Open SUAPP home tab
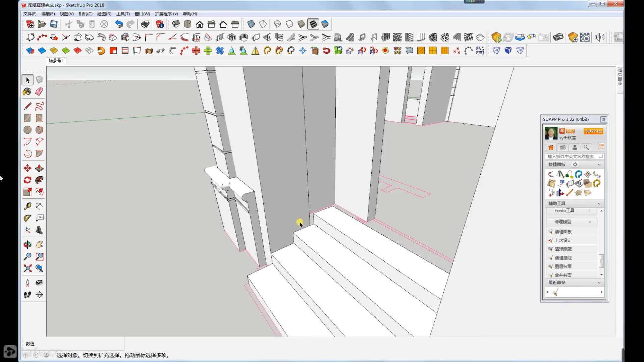 tap(551, 147)
